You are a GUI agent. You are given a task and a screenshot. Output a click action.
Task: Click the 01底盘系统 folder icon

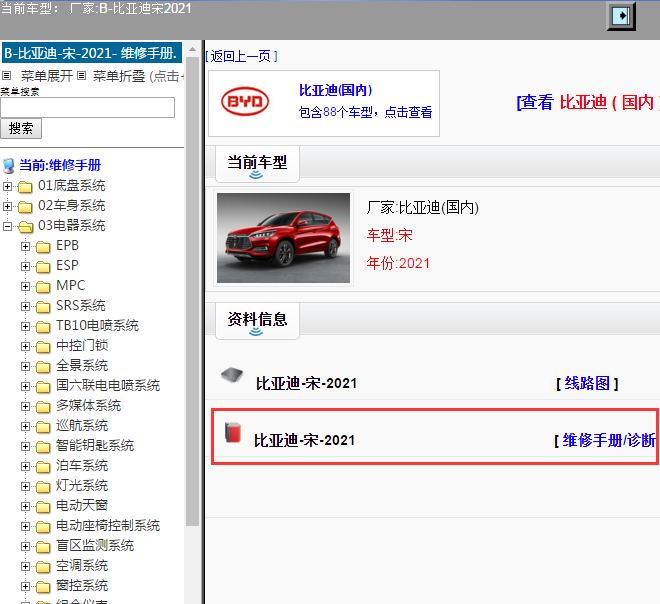tap(25, 186)
